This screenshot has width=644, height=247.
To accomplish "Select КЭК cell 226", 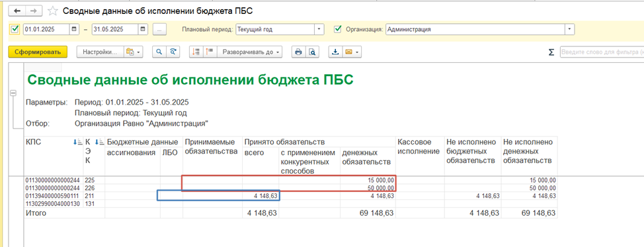I will coord(95,187).
